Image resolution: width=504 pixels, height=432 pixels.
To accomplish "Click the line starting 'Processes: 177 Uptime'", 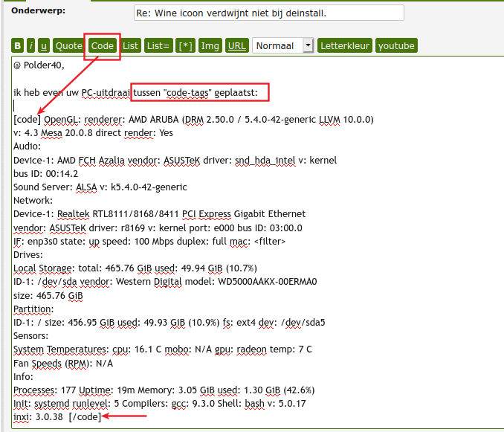I will [x=164, y=390].
